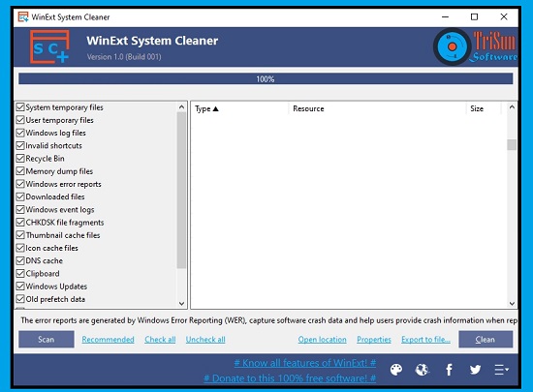Toggle Invalid shortcuts checkbox
This screenshot has height=392, width=533.
click(20, 145)
